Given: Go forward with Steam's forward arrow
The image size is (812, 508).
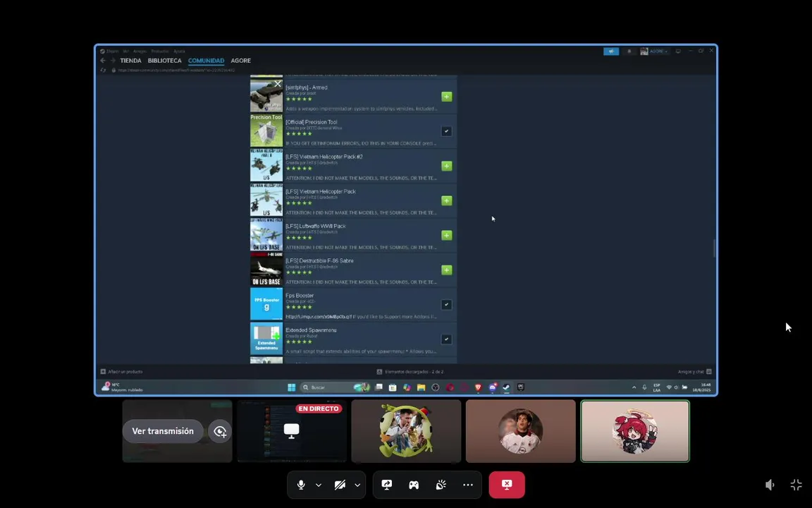Looking at the screenshot, I should coord(112,61).
